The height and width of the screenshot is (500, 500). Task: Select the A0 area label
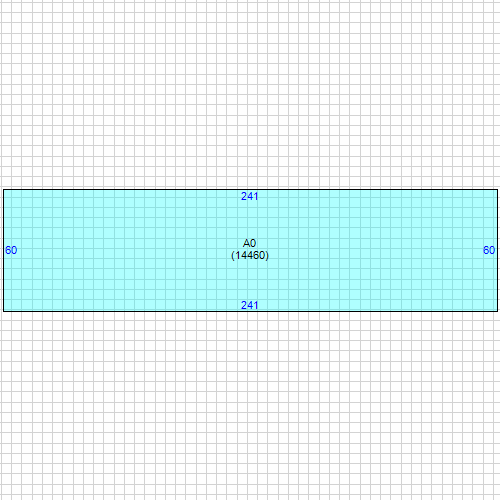(x=249, y=243)
